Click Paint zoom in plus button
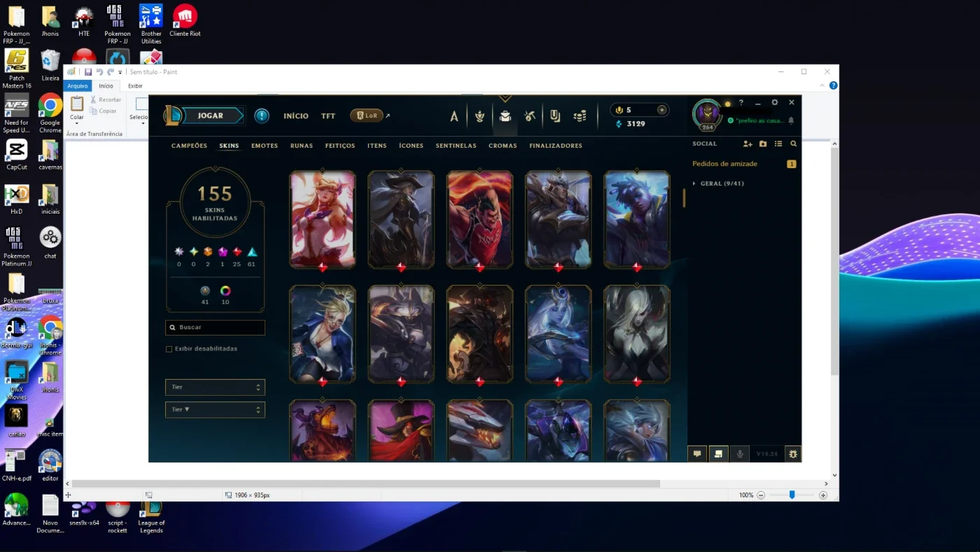The height and width of the screenshot is (552, 980). [x=823, y=495]
